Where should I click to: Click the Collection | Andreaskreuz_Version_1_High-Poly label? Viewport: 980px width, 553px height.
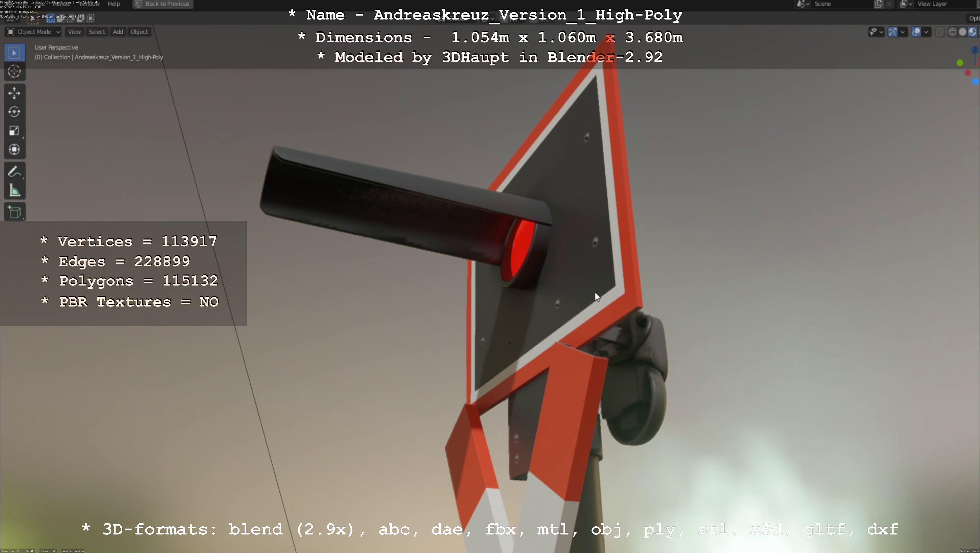point(99,57)
